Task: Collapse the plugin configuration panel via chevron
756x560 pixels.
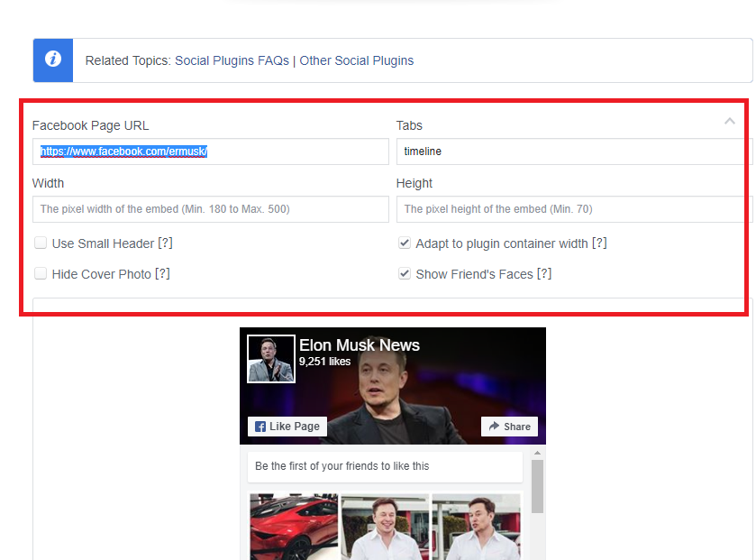Action: tap(730, 121)
